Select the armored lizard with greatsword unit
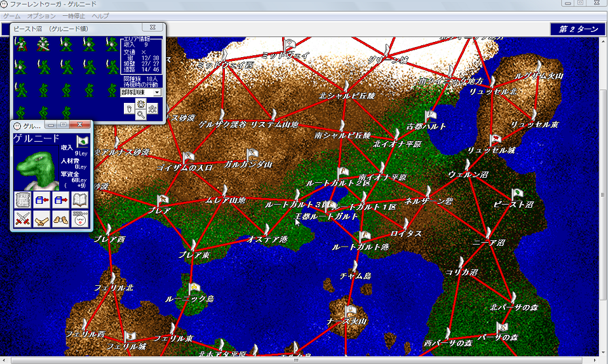 point(43,44)
